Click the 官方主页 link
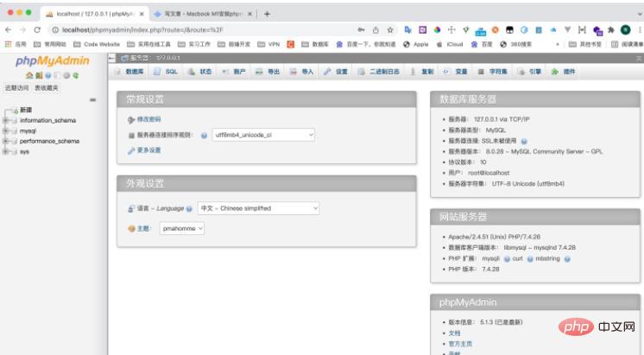 [x=460, y=344]
